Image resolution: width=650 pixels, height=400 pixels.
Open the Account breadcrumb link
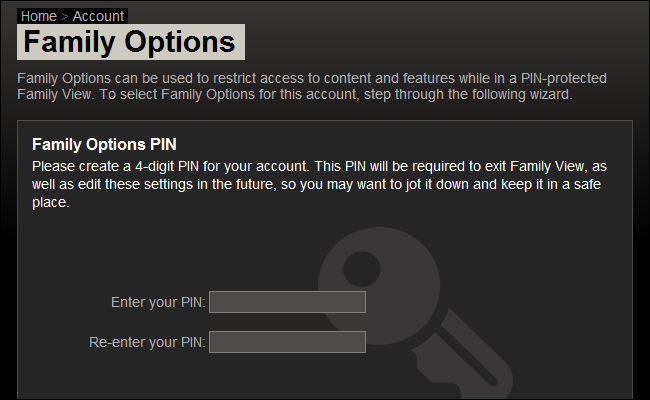click(x=98, y=16)
